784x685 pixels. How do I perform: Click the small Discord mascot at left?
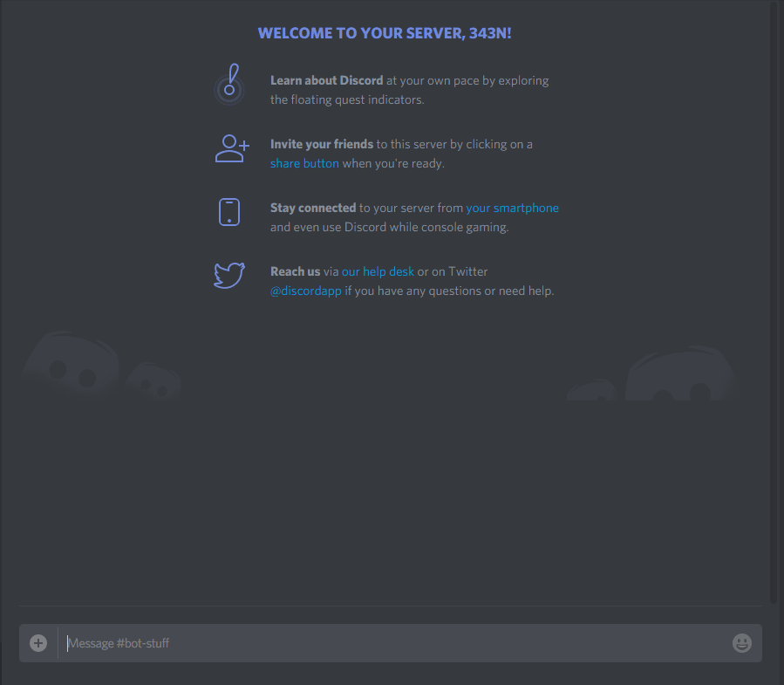click(x=154, y=381)
